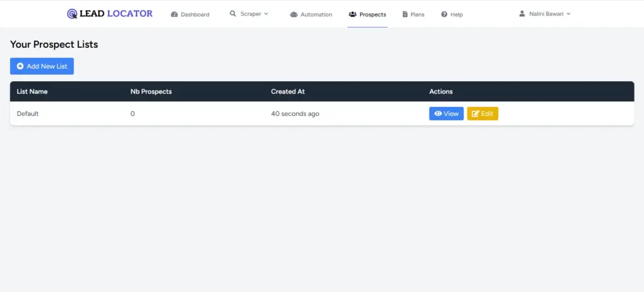
Task: Click the Scraper magnifying glass icon
Action: click(x=233, y=14)
